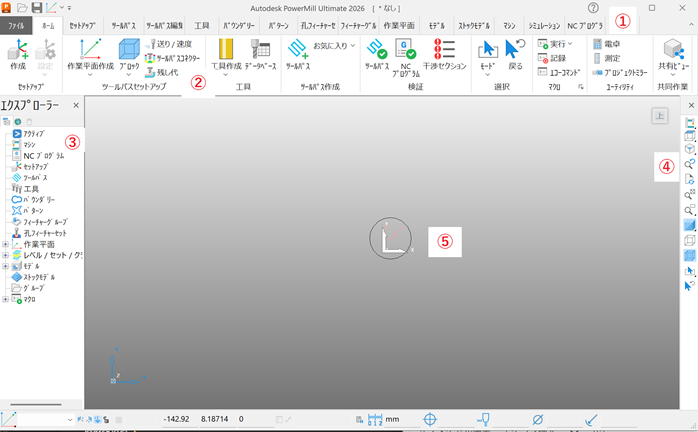Viewport: 698px width, 432px height.
Task: Switch to the バウンダリー ribbon tab
Action: click(x=239, y=26)
